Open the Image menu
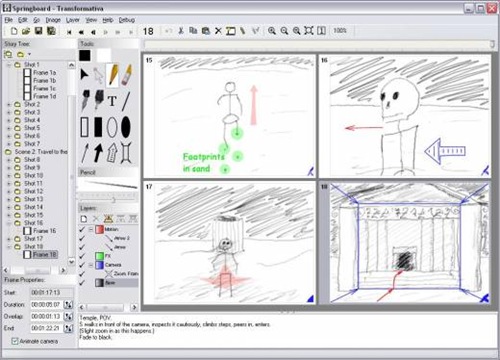This screenshot has height=360, width=500. pos(53,20)
